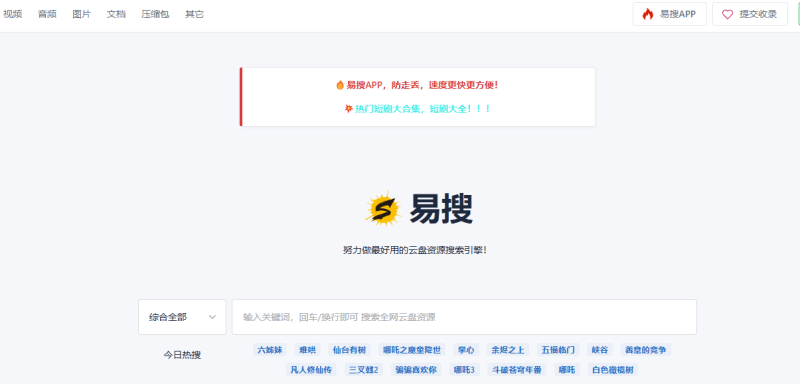The width and height of the screenshot is (800, 384).
Task: Switch to the 音频 tab
Action: 47,14
